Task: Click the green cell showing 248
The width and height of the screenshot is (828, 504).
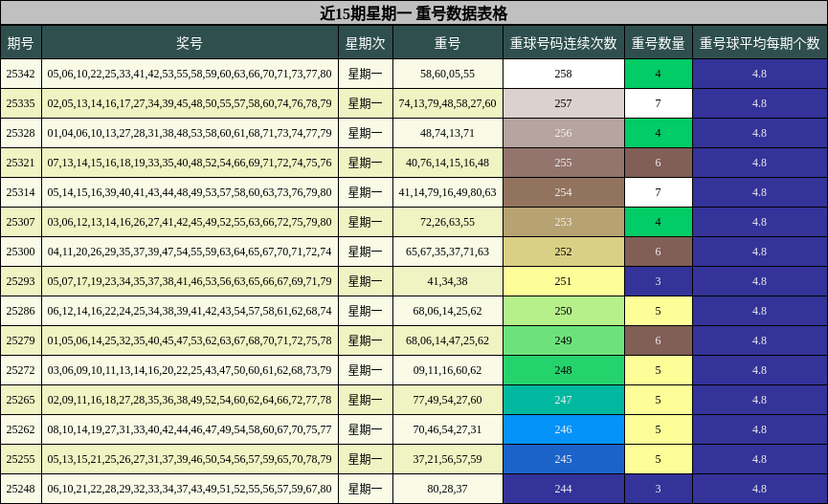Action: tap(564, 370)
